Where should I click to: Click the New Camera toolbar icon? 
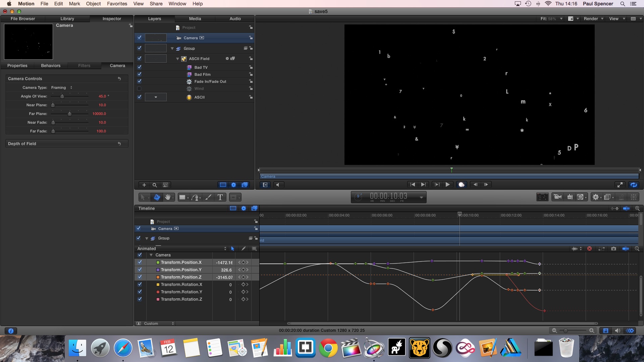click(x=558, y=197)
